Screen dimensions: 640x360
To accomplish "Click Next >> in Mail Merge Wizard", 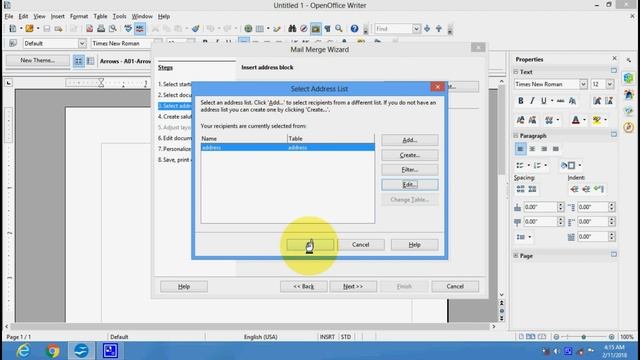I will (x=353, y=287).
